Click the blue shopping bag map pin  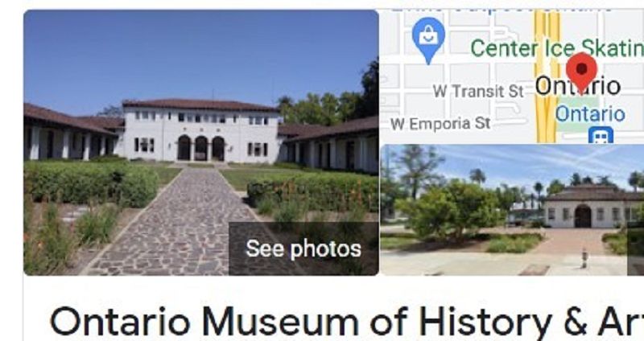point(428,40)
